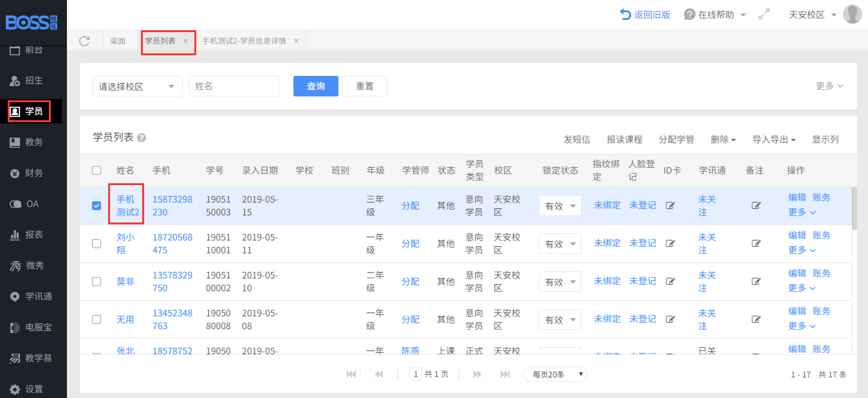
Task: Click the 发短信 action
Action: (577, 140)
